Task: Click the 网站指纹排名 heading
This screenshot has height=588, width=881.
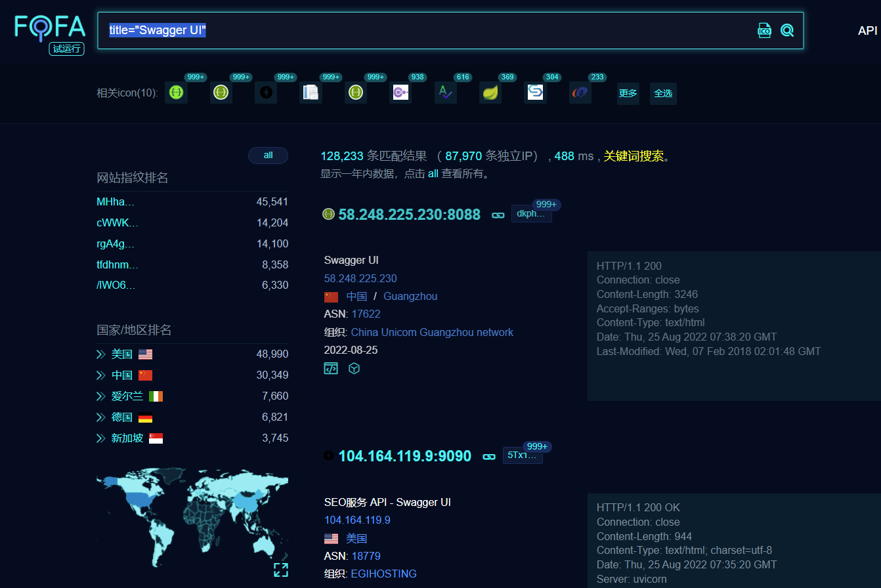Action: 133,178
